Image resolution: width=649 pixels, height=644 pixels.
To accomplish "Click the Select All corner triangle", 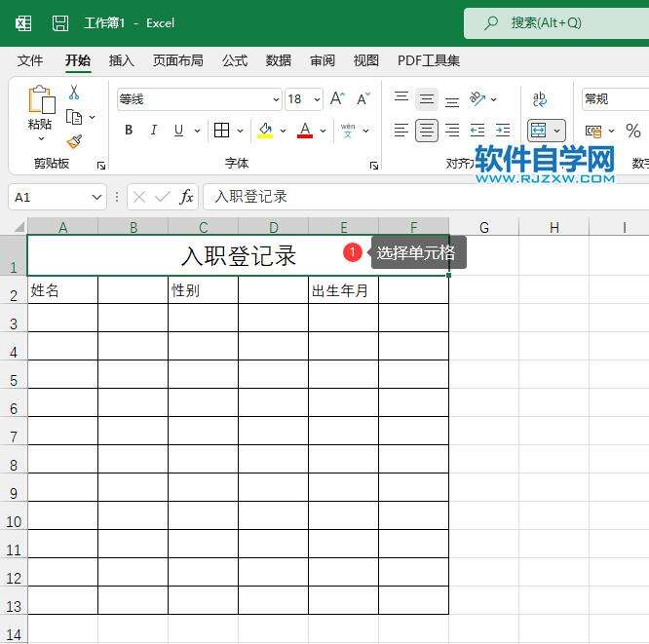I will click(19, 227).
